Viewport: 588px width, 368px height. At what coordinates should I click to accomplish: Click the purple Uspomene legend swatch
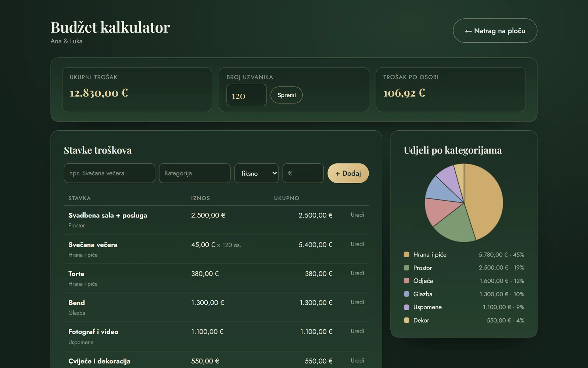tap(406, 307)
